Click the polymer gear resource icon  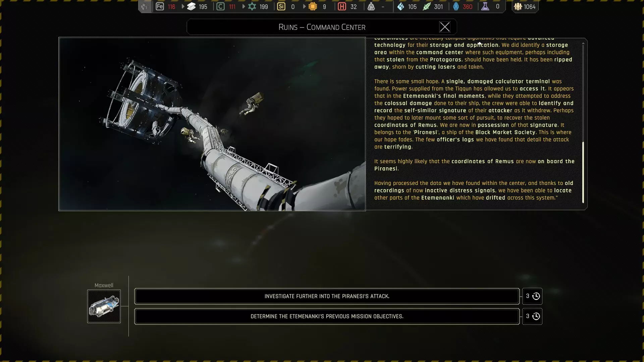pos(252,6)
